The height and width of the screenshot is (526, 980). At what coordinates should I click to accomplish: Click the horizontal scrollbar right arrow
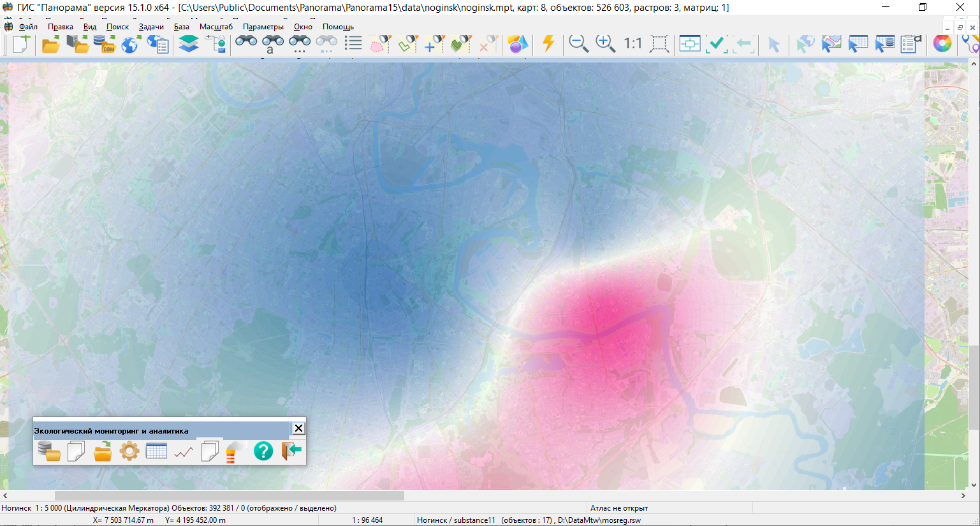(963, 495)
